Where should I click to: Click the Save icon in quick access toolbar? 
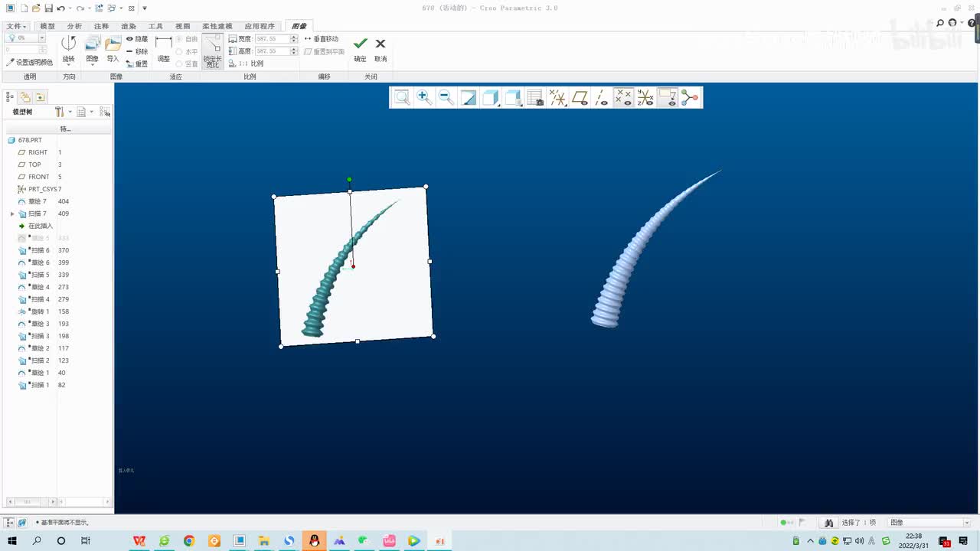pos(48,8)
